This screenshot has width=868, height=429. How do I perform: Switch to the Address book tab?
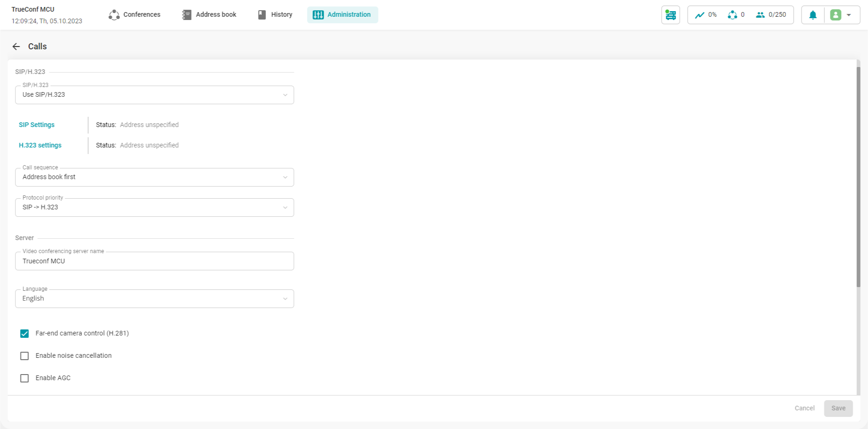(209, 15)
